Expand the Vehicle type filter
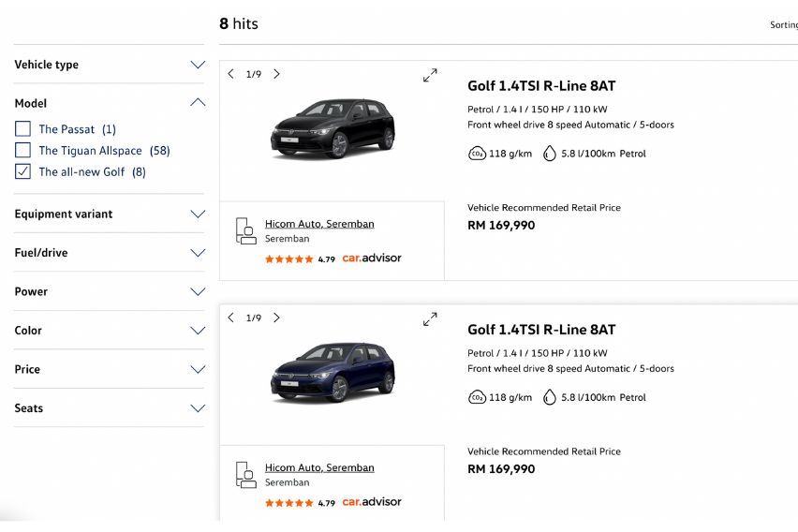This screenshot has width=798, height=532. coord(198,65)
